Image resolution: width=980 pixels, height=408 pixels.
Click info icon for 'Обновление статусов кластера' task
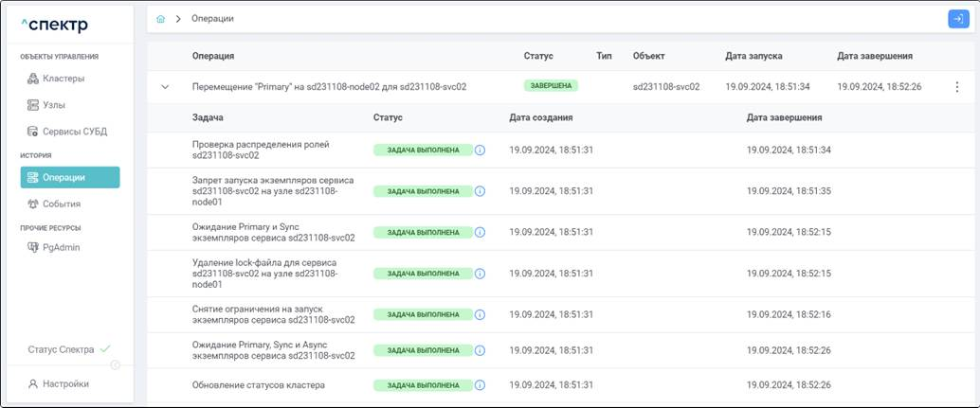[480, 385]
